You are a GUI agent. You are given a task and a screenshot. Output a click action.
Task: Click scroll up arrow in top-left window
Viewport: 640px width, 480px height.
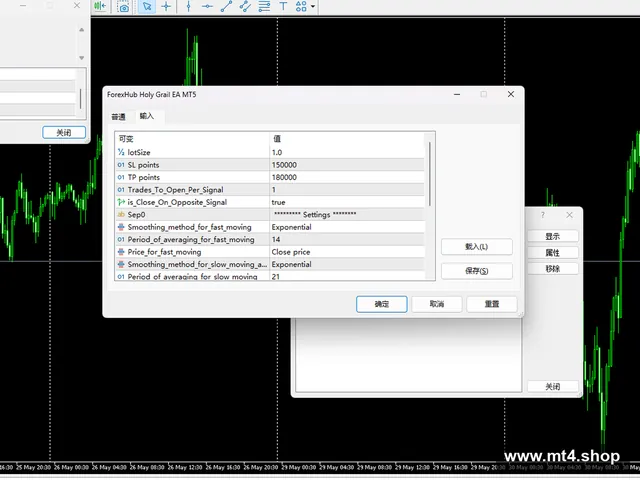coord(82,30)
